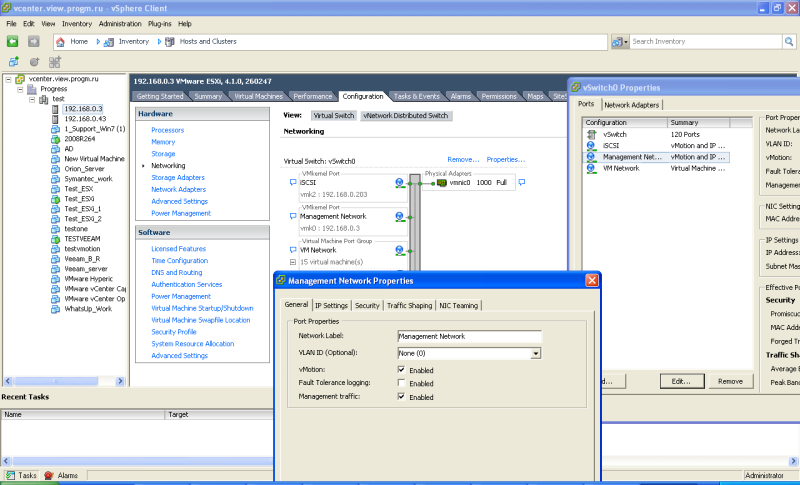Click the Search Inventory field

click(x=706, y=42)
